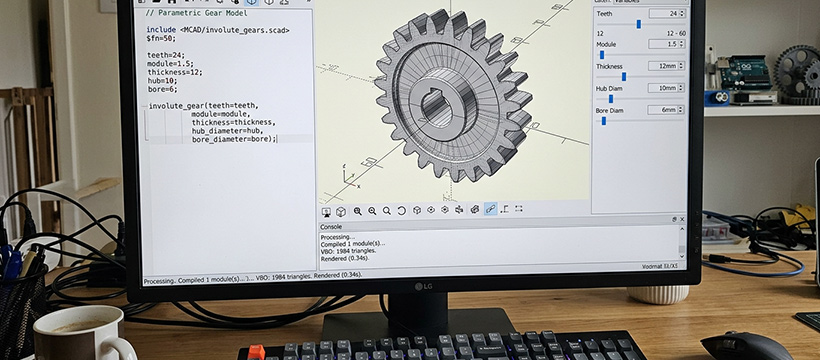
Task: Click the Bore Diam slider handle
Action: pyautogui.click(x=603, y=121)
